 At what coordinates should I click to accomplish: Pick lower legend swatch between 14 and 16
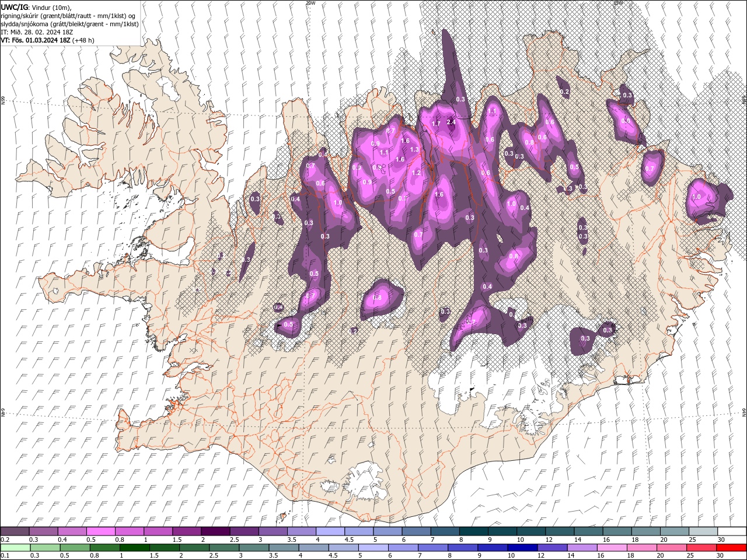point(582,548)
